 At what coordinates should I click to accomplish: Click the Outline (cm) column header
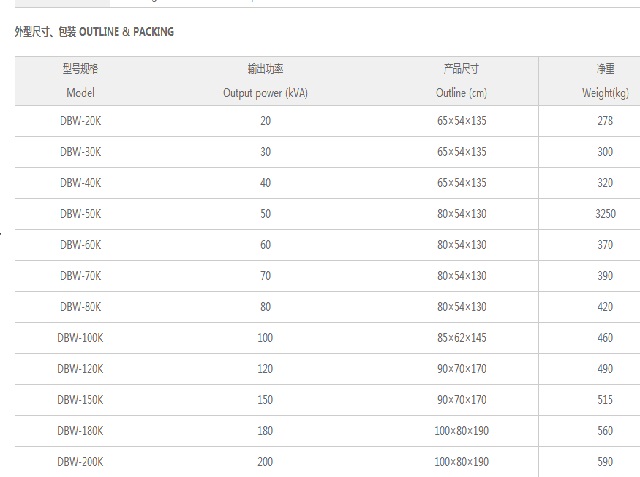click(461, 93)
